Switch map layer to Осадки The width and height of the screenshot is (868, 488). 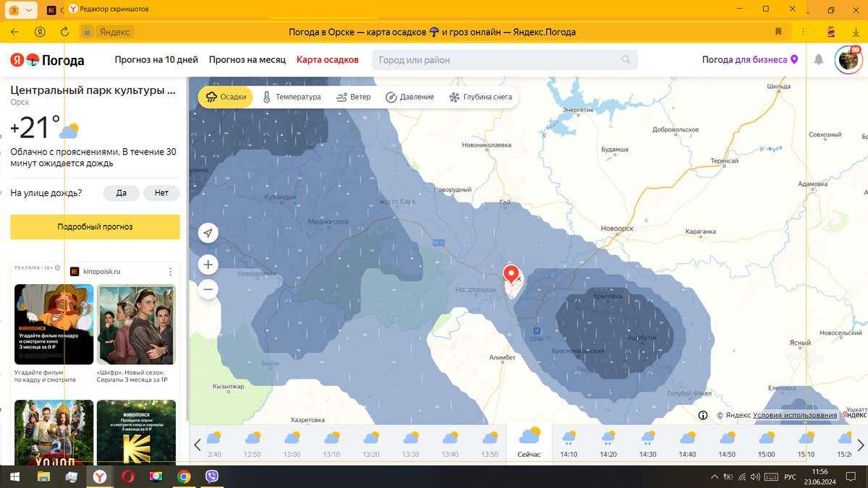tap(226, 97)
